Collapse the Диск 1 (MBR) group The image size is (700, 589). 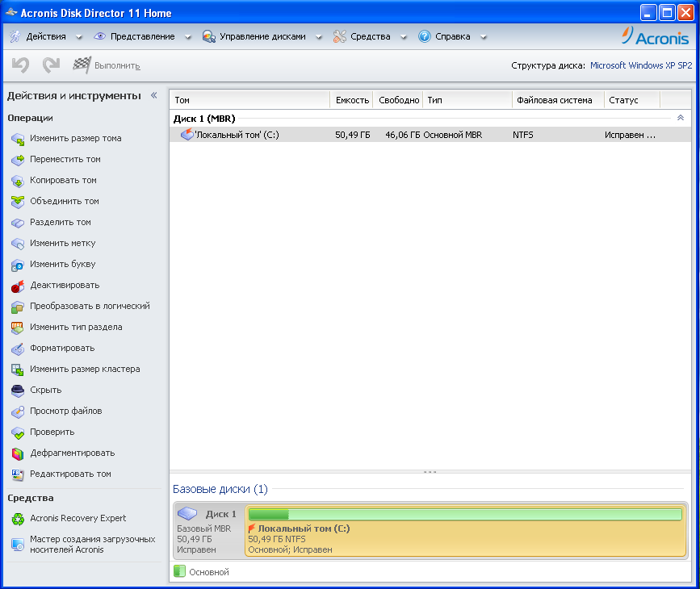(x=681, y=118)
